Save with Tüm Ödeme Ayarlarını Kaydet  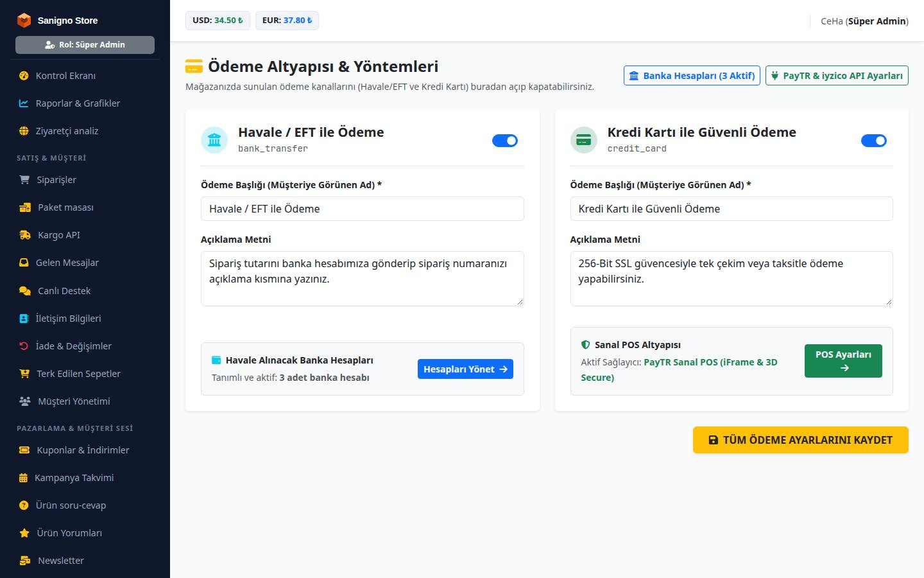(801, 440)
